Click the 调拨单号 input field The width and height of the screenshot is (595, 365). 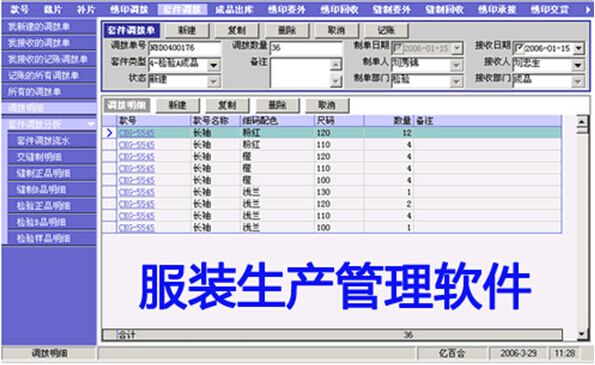pos(185,48)
